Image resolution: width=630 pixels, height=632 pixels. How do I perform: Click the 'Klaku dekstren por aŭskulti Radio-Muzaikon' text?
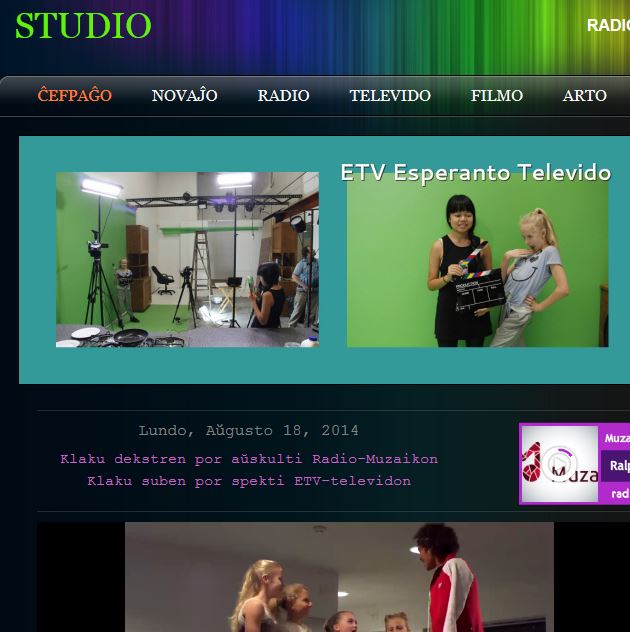tap(248, 459)
